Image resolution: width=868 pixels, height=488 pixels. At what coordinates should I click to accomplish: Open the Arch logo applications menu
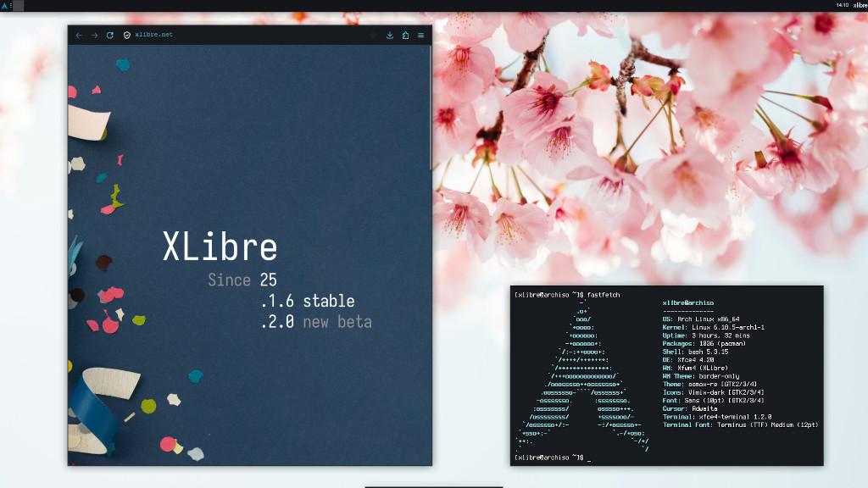tap(4, 6)
